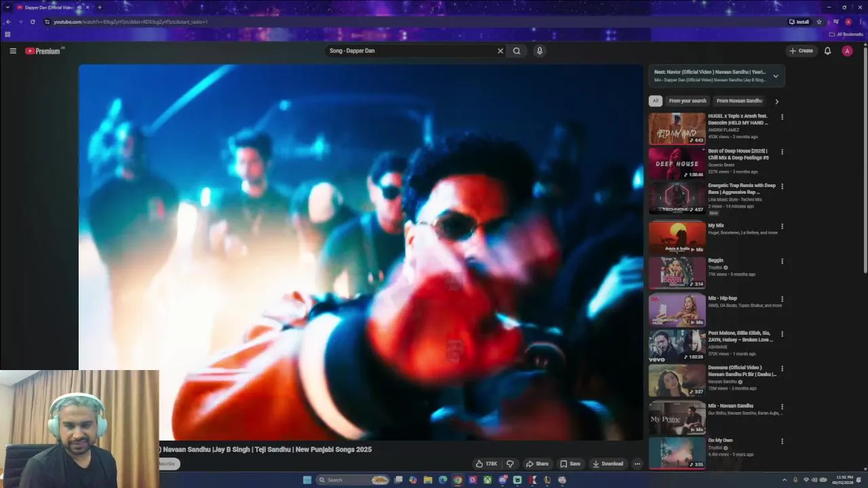Clear the search text with the X
The width and height of the screenshot is (868, 488).
[500, 51]
